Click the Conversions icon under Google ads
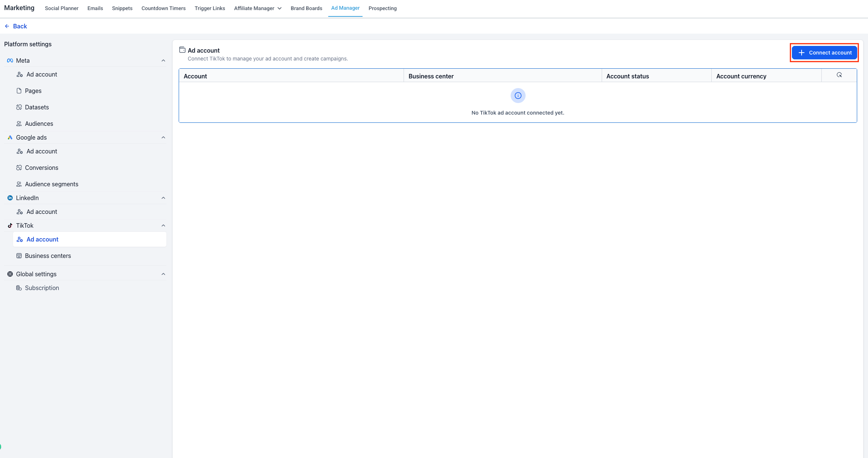The height and width of the screenshot is (458, 868). (19, 168)
